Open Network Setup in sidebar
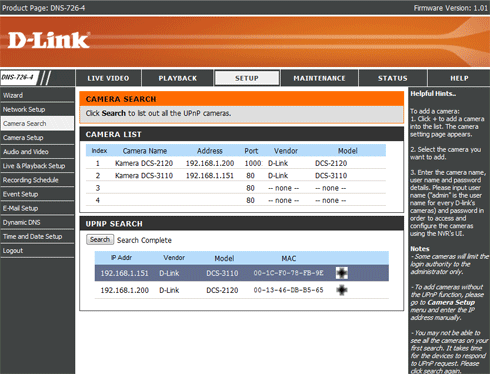490x374 pixels. click(x=37, y=109)
